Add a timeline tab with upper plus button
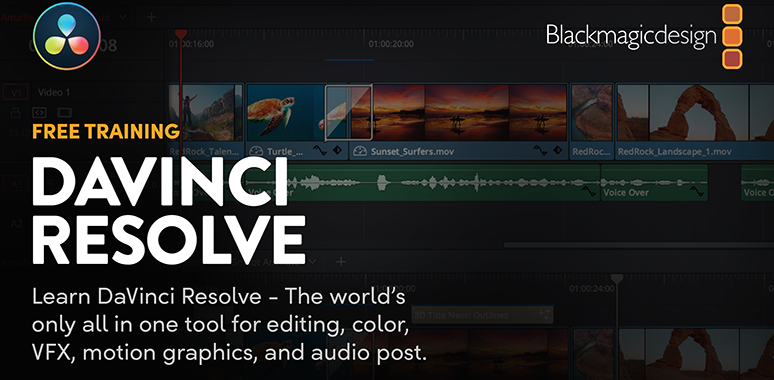774x380 pixels. (x=152, y=17)
